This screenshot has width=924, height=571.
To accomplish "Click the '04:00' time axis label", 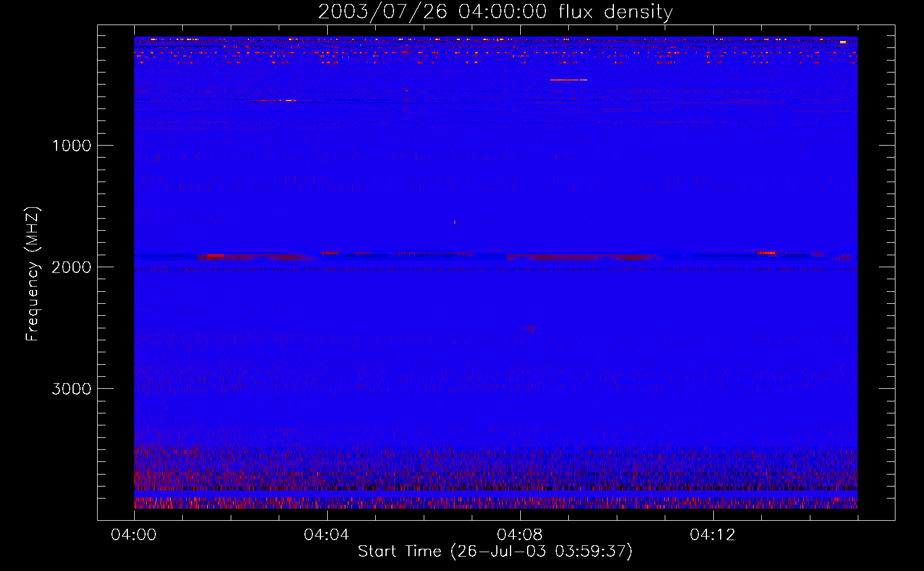I will tap(134, 535).
